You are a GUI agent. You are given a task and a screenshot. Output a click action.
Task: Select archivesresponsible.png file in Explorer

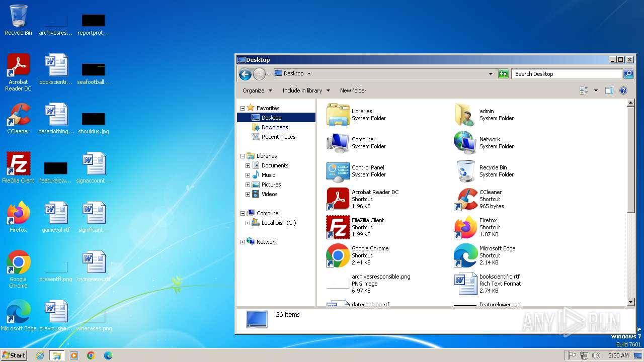point(368,284)
